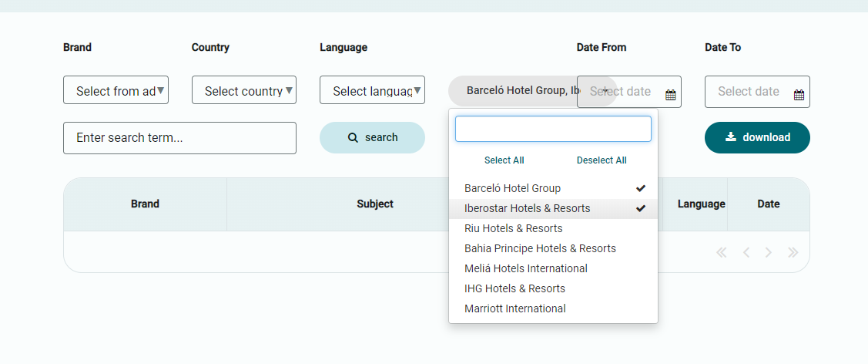Click the Brand column header
The height and width of the screenshot is (364, 868).
pyautogui.click(x=145, y=204)
